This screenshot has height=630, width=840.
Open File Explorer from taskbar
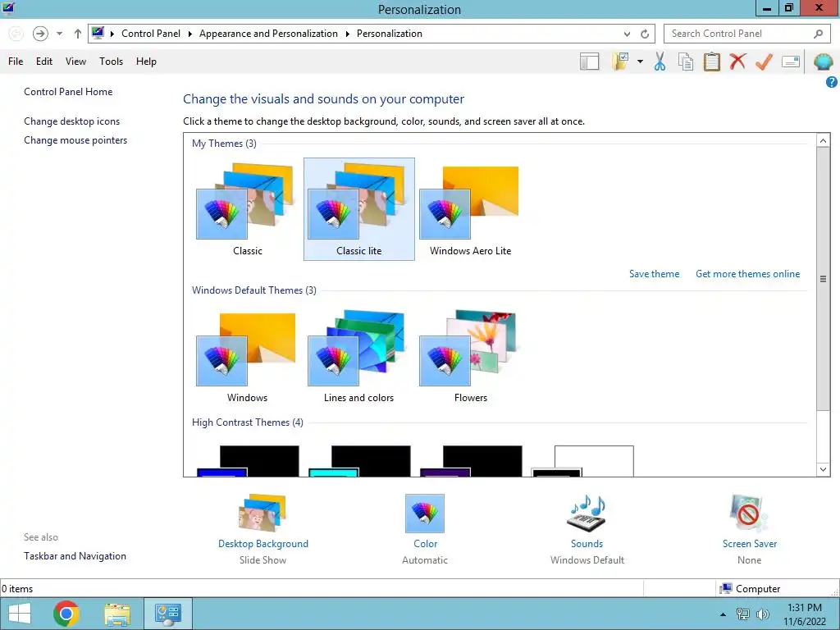click(x=117, y=614)
